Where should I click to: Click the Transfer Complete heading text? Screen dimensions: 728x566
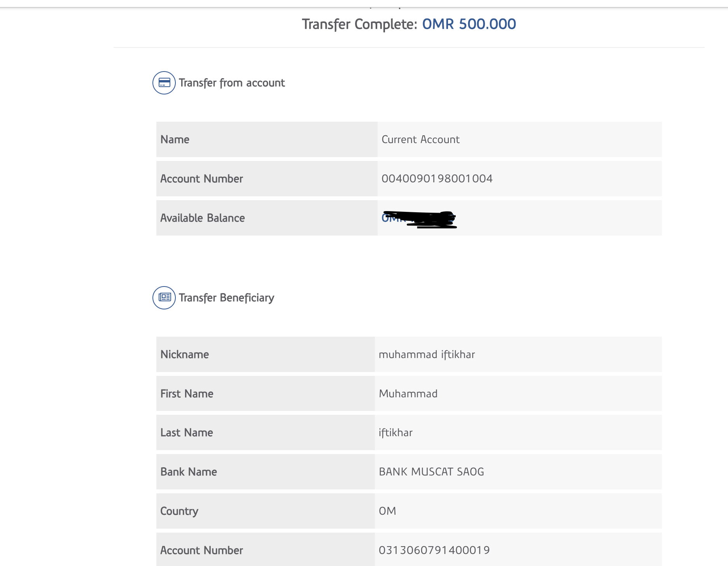[x=360, y=24]
